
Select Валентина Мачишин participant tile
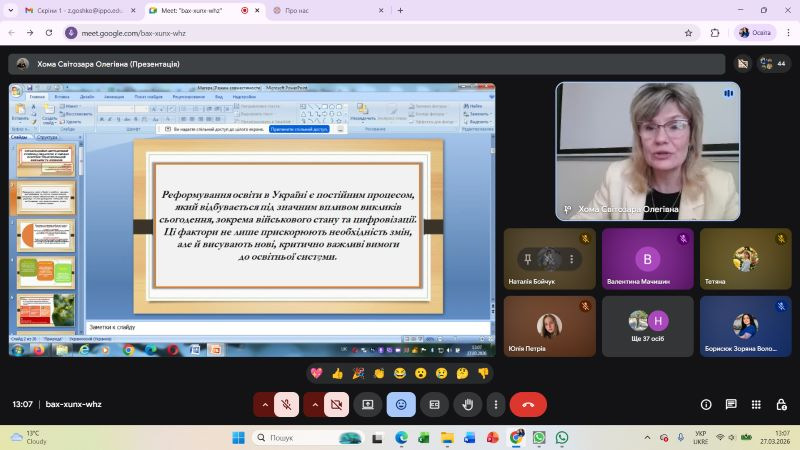(x=647, y=259)
